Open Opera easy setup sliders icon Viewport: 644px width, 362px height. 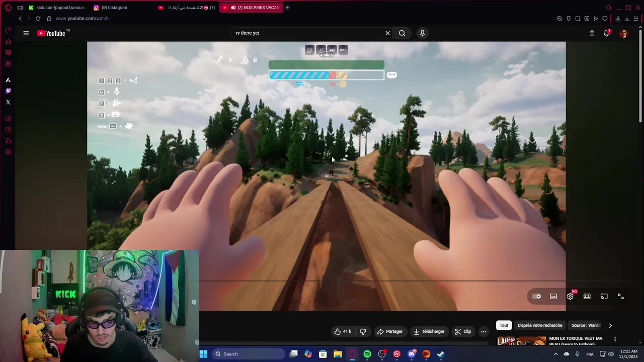(636, 19)
